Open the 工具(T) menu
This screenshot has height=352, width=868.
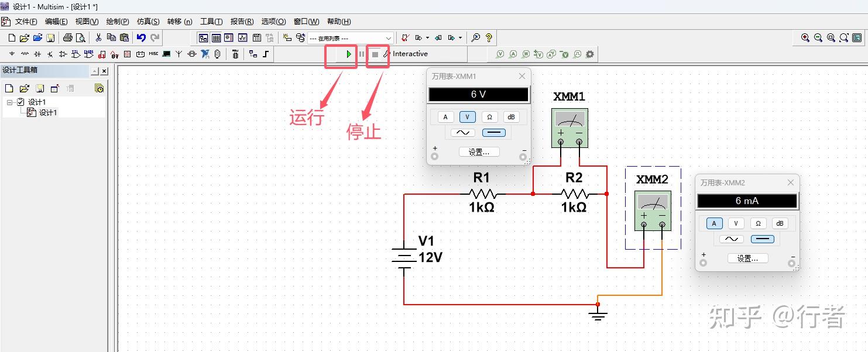[x=211, y=21]
